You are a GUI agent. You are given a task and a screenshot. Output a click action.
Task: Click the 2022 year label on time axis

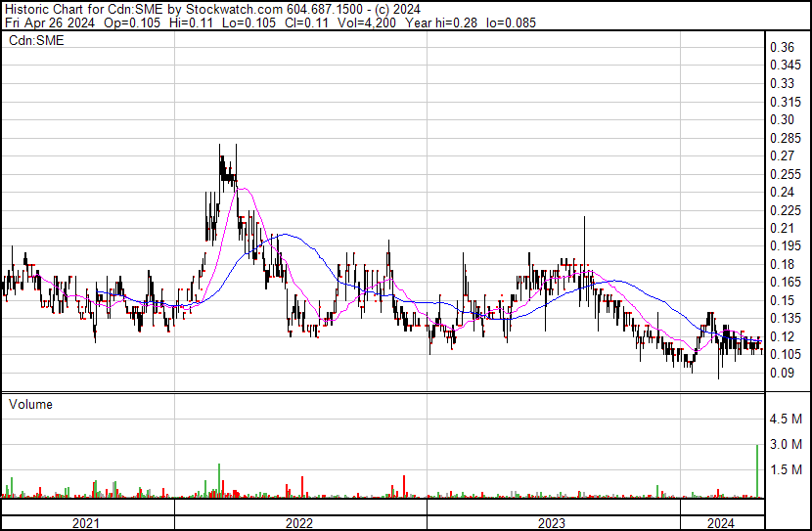(x=299, y=523)
